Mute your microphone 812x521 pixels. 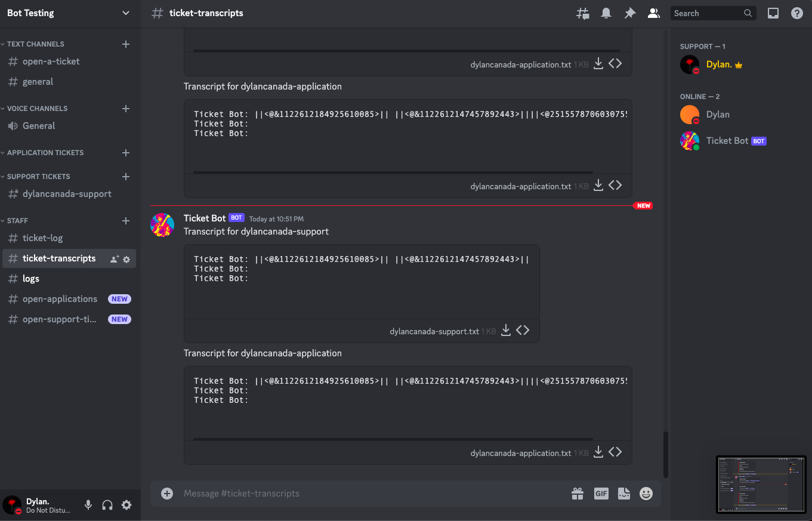[88, 505]
